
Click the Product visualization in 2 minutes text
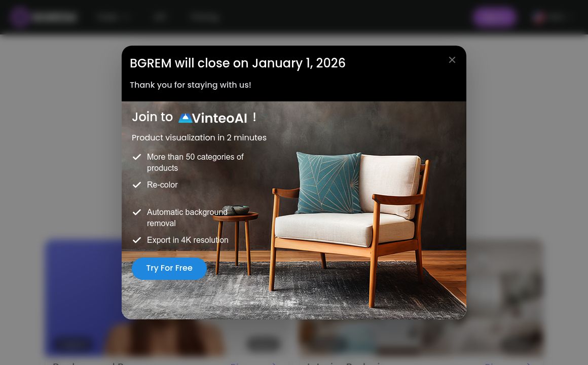click(199, 138)
